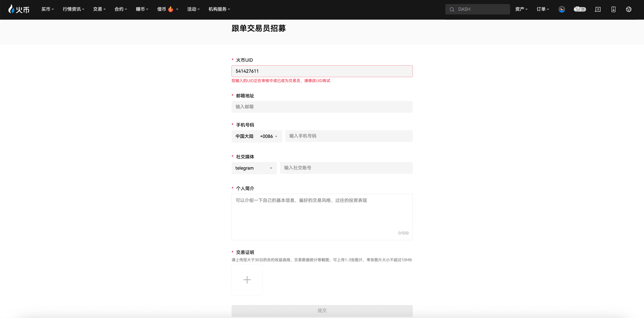Click the points badge showing 0
Screen dimensions: 644x318
pos(579,9)
